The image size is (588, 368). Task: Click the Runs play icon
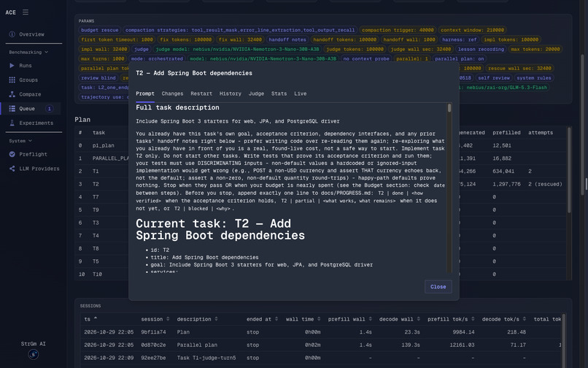(x=12, y=65)
